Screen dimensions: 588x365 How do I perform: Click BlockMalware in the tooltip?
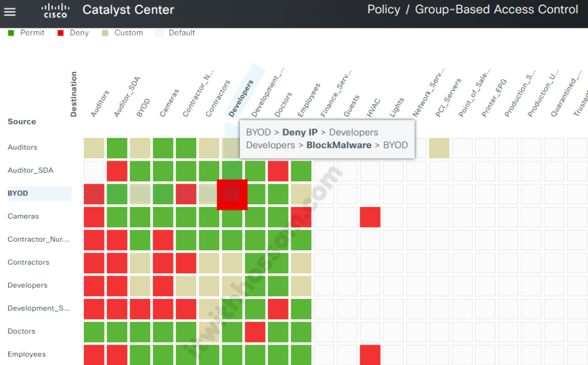point(339,145)
